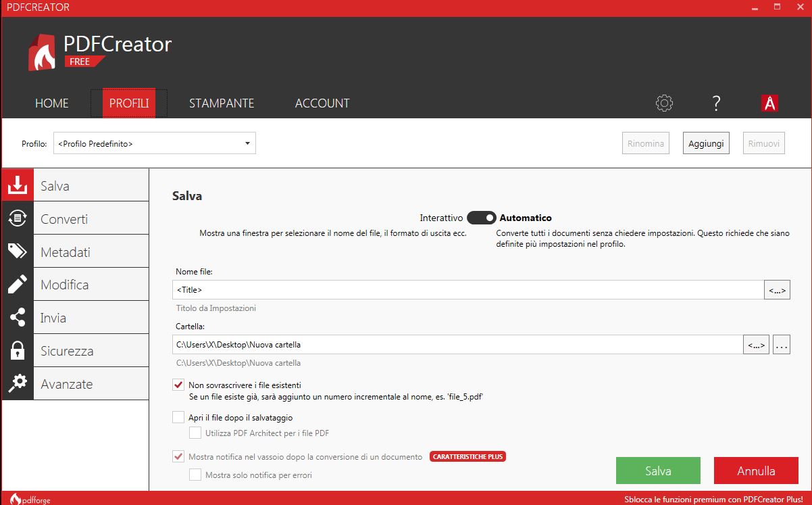Click the Interattivo mode label
Screen dimensions: 812x505
pos(441,218)
